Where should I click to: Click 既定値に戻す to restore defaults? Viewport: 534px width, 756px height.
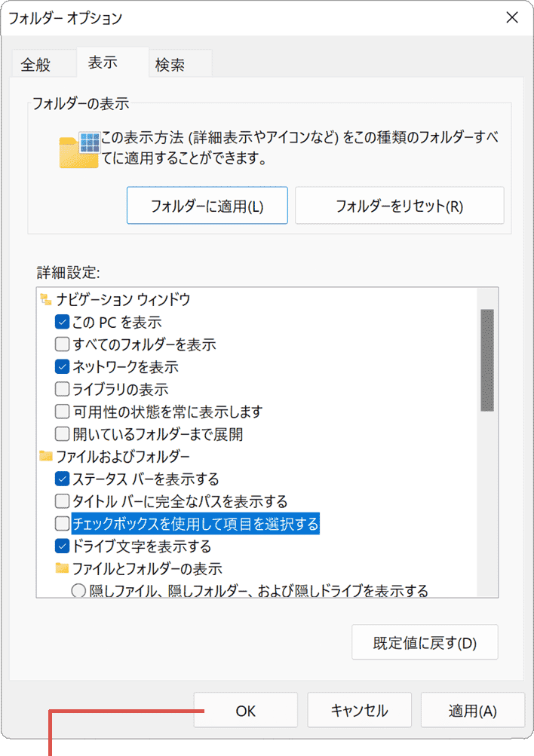pos(425,641)
